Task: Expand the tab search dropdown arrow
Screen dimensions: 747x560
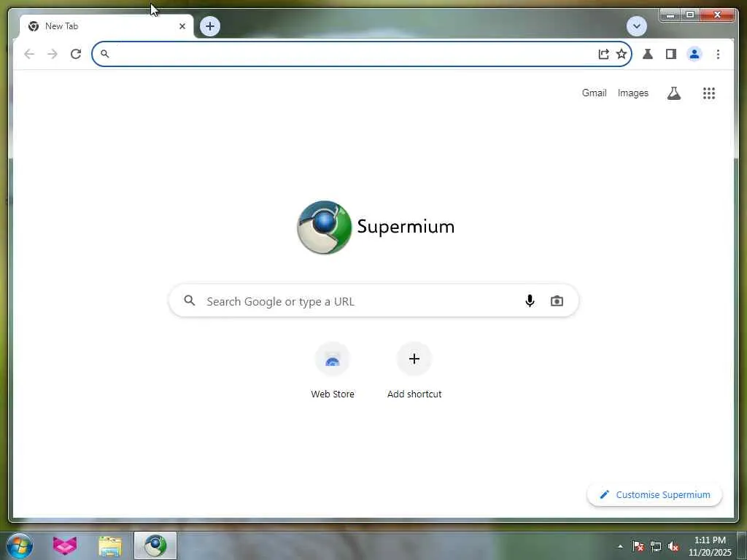Action: 636,26
